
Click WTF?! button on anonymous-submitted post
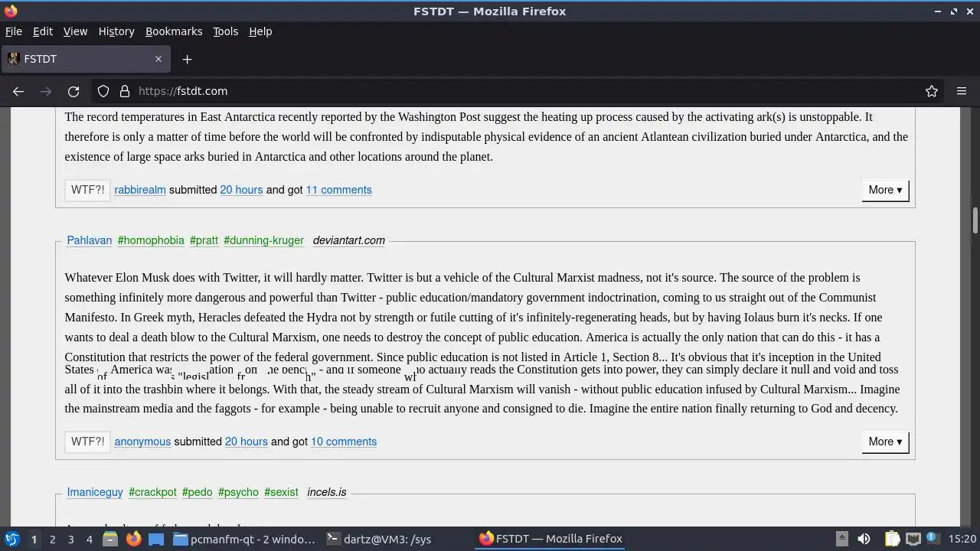[x=87, y=442]
